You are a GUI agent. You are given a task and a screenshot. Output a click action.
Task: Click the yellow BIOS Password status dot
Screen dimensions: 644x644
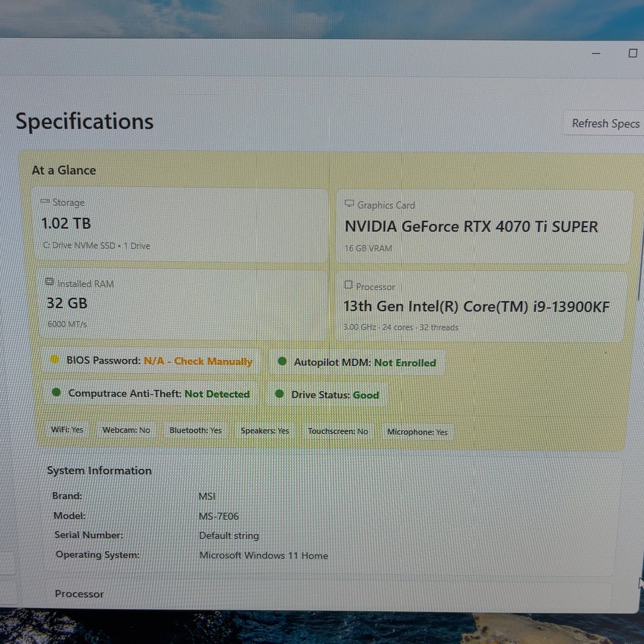(x=55, y=359)
